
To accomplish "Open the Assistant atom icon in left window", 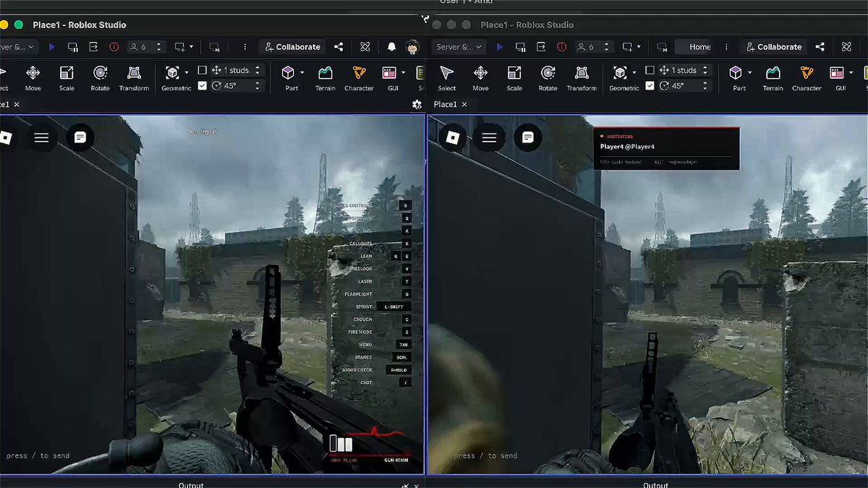I will point(365,47).
